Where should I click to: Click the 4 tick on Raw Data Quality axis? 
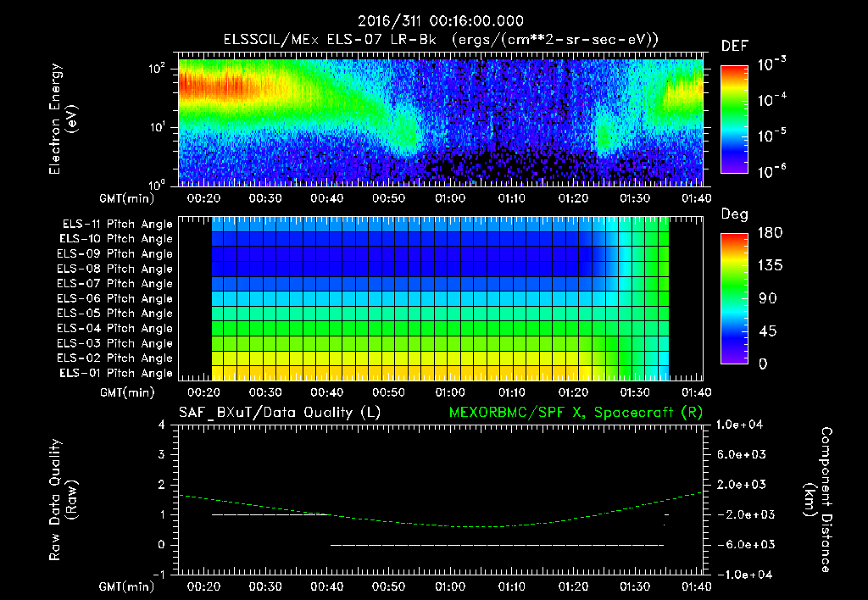click(x=162, y=425)
